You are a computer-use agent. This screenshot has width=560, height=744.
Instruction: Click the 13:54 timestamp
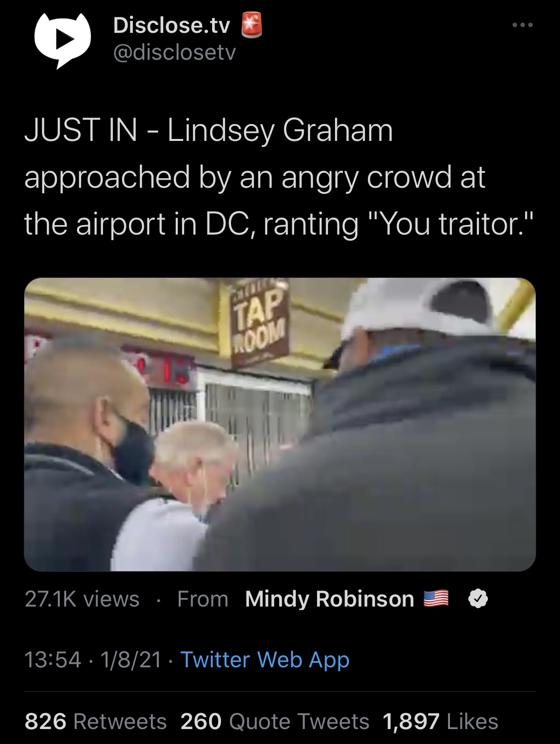point(53,660)
